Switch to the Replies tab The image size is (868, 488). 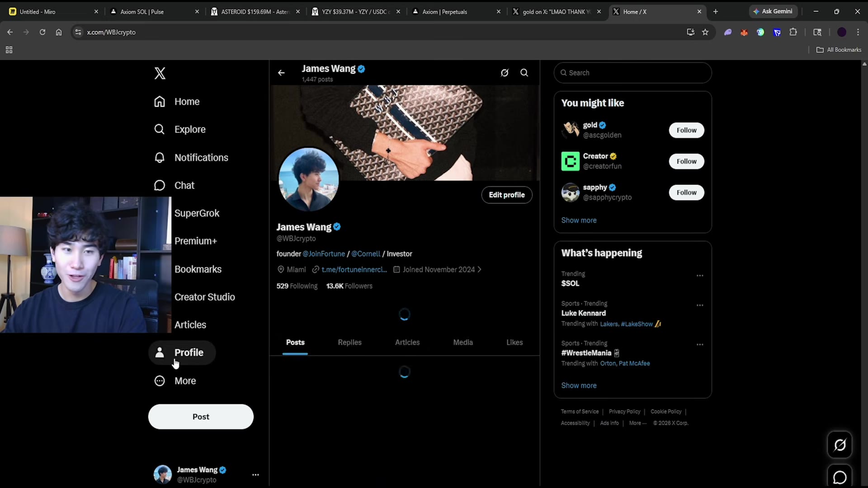click(350, 343)
